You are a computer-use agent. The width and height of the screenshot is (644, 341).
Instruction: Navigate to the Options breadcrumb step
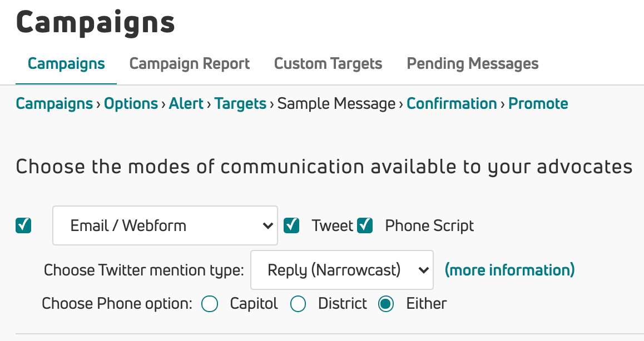click(x=131, y=104)
